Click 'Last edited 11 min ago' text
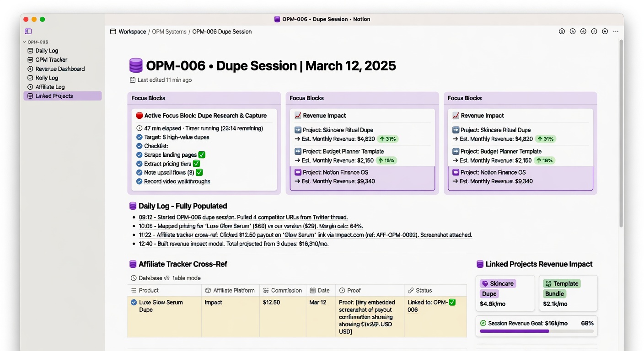The width and height of the screenshot is (644, 351). pyautogui.click(x=165, y=80)
